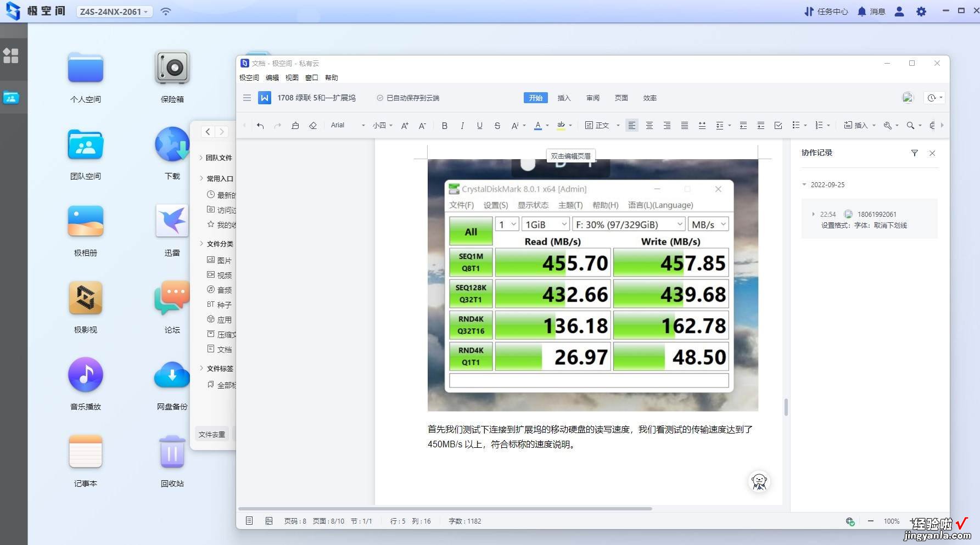Insert a checkbox task list
Image resolution: width=980 pixels, height=545 pixels.
point(779,126)
